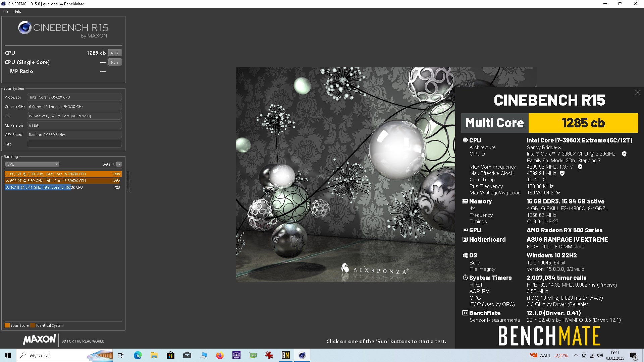This screenshot has height=362, width=644.
Task: Click the CPU chip section icon
Action: pos(465,140)
